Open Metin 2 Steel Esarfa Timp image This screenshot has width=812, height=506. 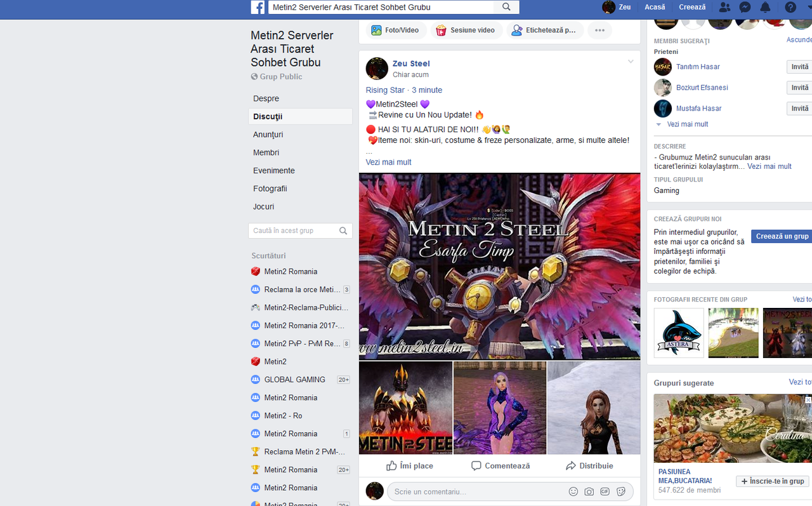tap(500, 266)
